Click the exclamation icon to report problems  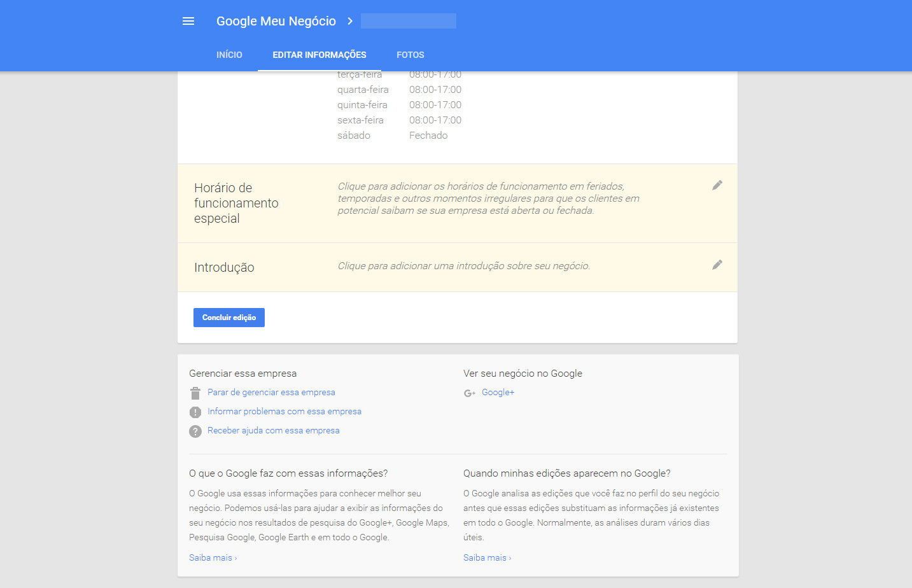click(x=195, y=412)
